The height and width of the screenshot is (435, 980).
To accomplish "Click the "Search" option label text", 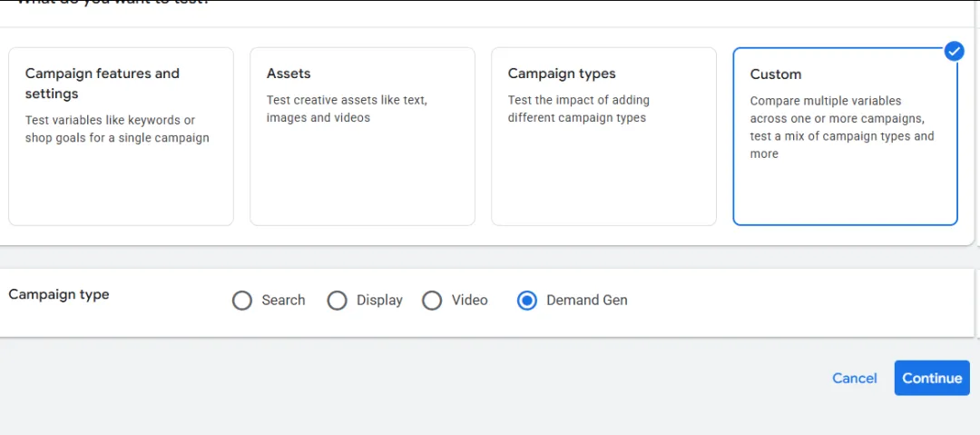I will click(283, 301).
